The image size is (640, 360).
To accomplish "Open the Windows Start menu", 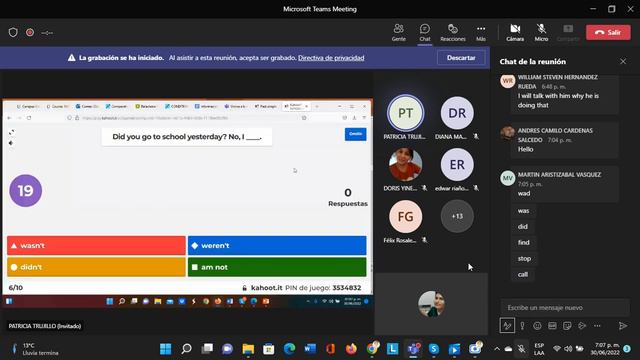I will pos(166,349).
